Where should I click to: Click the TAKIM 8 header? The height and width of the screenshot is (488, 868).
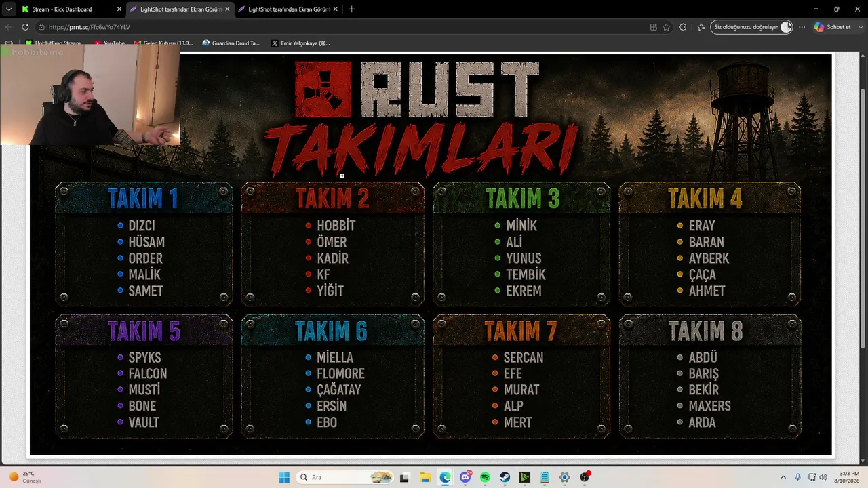click(x=705, y=331)
